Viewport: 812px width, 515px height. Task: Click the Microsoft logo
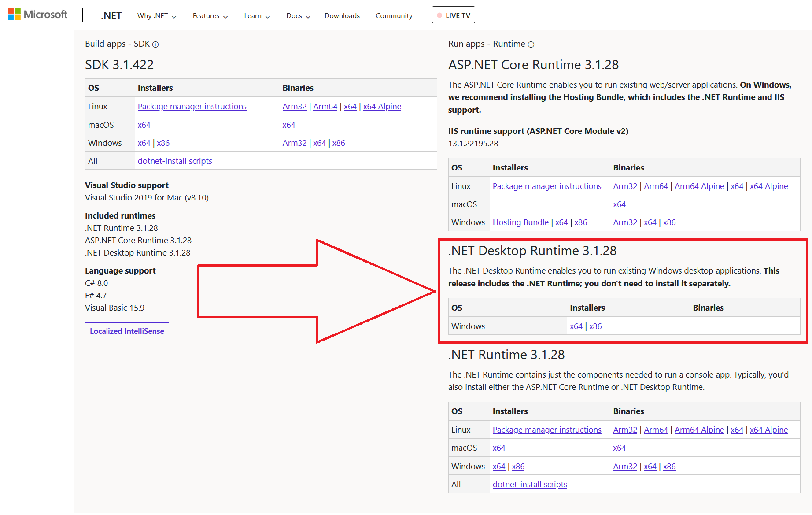pos(37,15)
